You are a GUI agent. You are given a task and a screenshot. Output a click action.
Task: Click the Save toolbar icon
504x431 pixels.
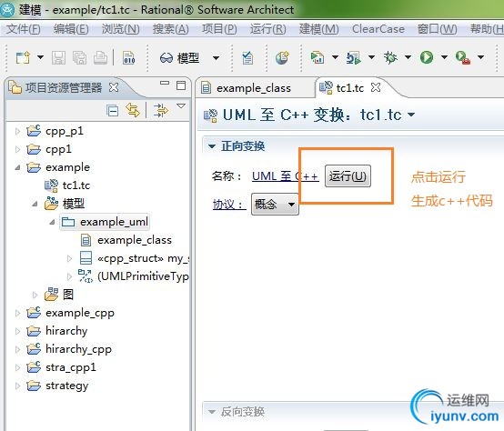point(59,58)
